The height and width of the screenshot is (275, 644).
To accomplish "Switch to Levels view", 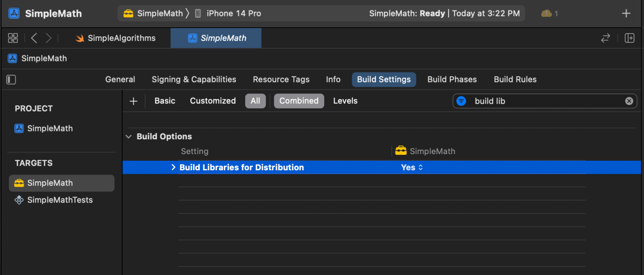I will [x=345, y=101].
